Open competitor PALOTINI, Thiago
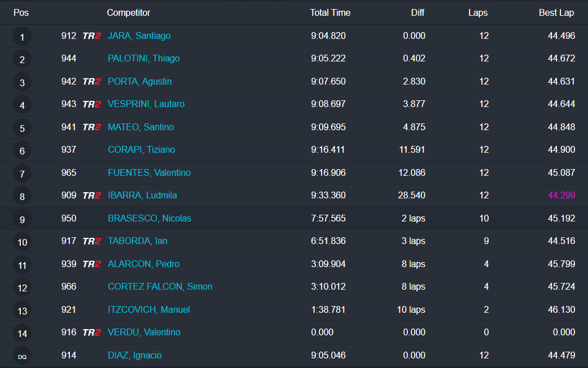This screenshot has width=588, height=368. pos(143,59)
